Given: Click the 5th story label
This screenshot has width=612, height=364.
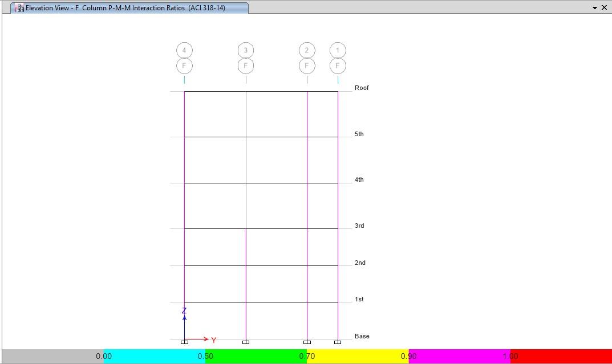Looking at the screenshot, I should coord(359,134).
